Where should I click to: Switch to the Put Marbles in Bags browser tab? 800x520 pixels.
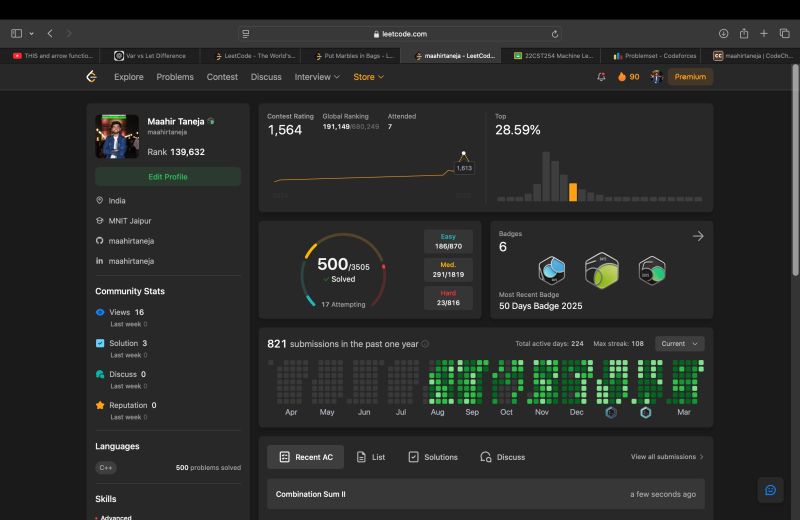click(351, 56)
